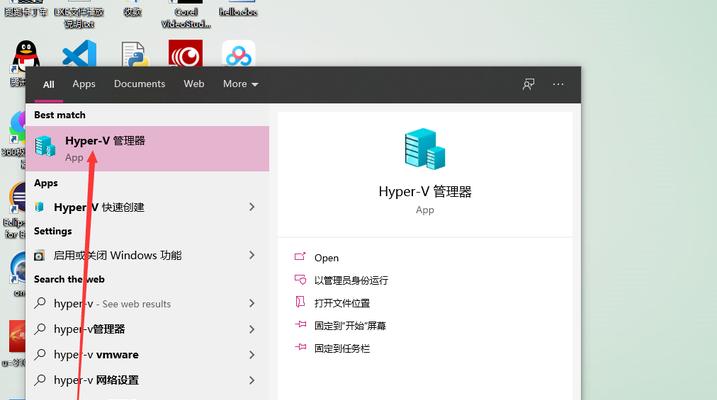The width and height of the screenshot is (717, 400).
Task: Click the Open action icon
Action: 300,256
